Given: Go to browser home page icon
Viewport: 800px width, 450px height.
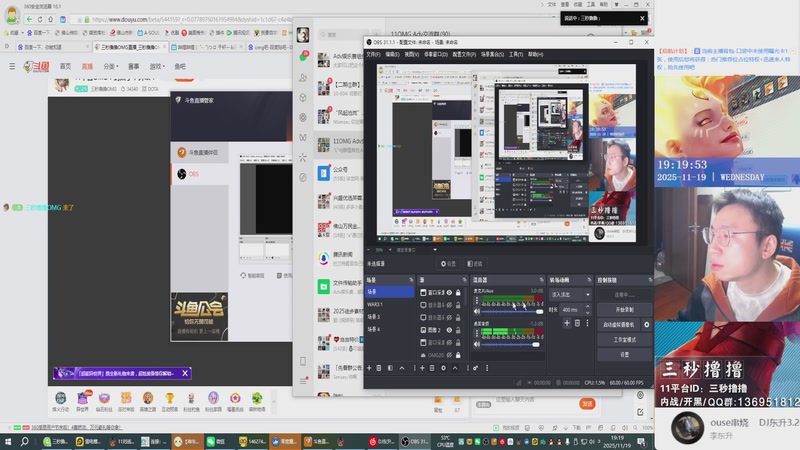Looking at the screenshot, I should coord(51,19).
